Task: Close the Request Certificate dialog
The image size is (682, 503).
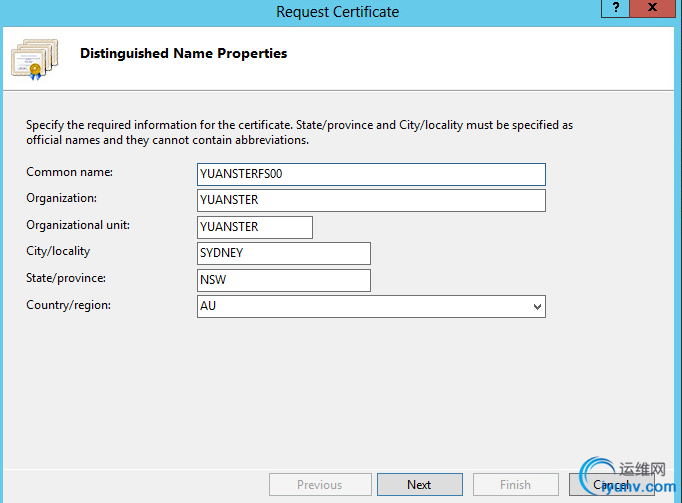Action: [x=655, y=8]
